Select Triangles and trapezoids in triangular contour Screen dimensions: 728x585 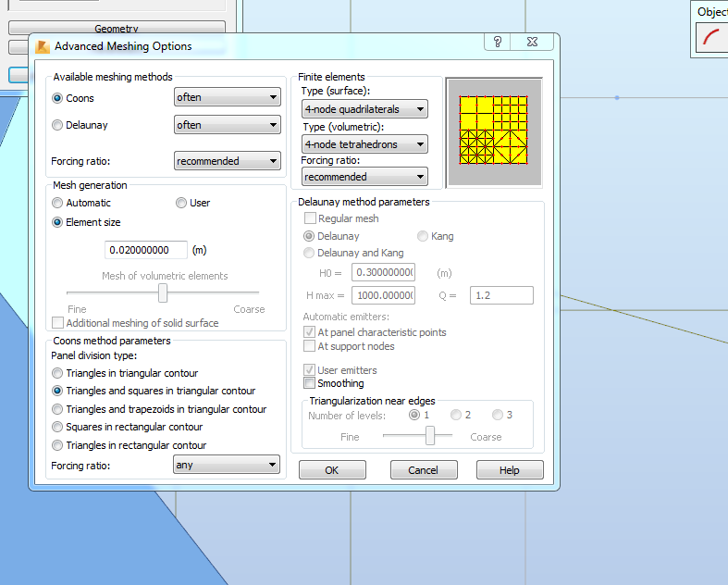(57, 409)
